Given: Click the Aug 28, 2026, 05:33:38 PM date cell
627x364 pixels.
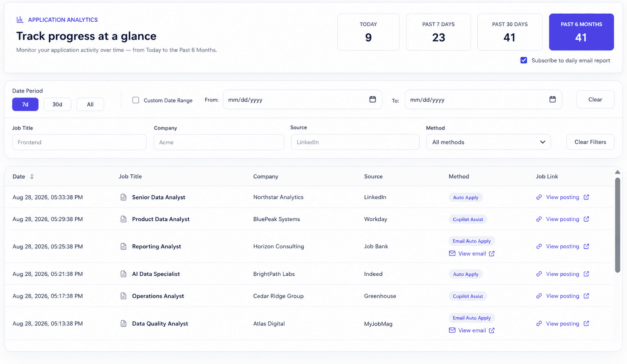Looking at the screenshot, I should click(x=48, y=197).
